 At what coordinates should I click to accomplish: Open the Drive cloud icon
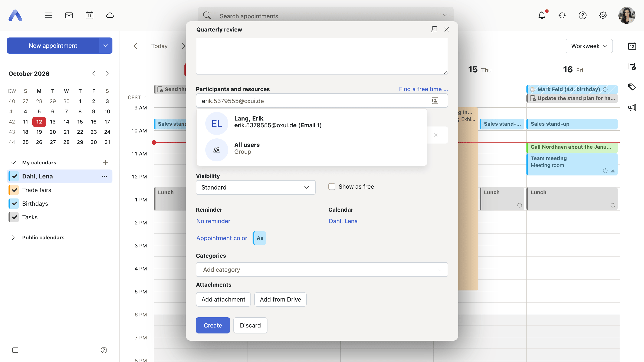click(x=110, y=16)
